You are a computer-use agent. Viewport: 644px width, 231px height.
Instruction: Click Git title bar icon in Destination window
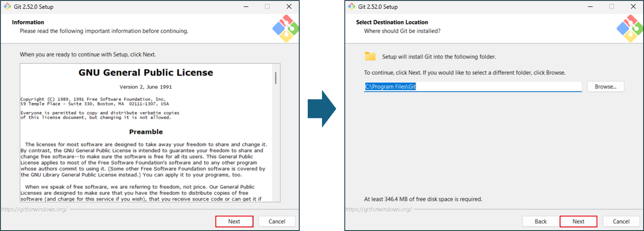point(352,7)
